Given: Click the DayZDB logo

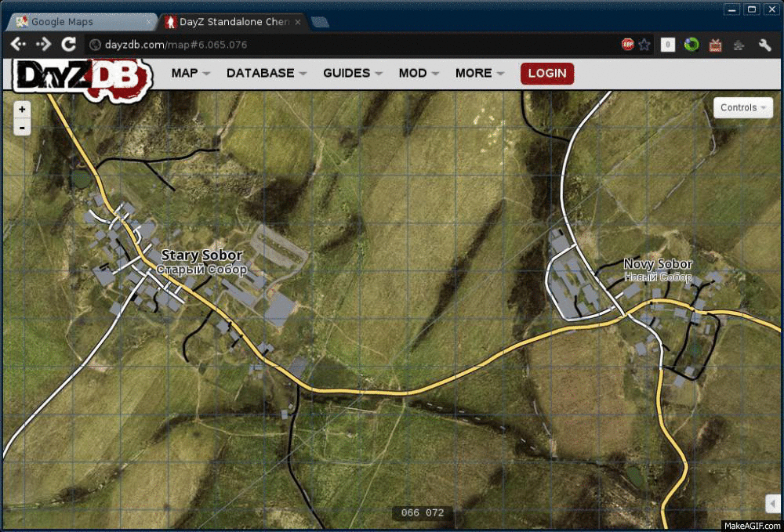Looking at the screenshot, I should coord(82,77).
